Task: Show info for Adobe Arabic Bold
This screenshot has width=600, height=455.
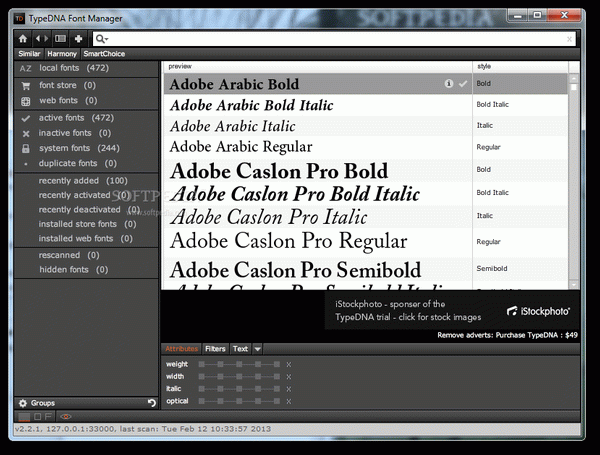Action: tap(448, 83)
